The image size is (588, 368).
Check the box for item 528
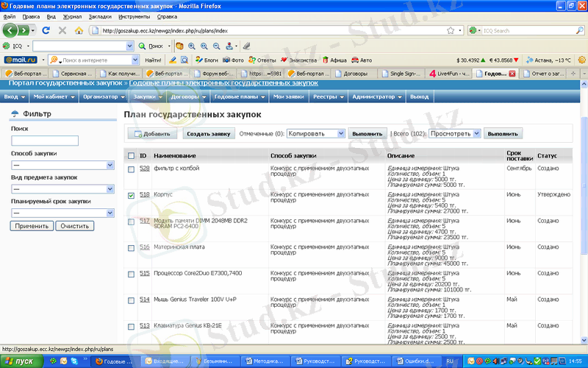(x=131, y=169)
